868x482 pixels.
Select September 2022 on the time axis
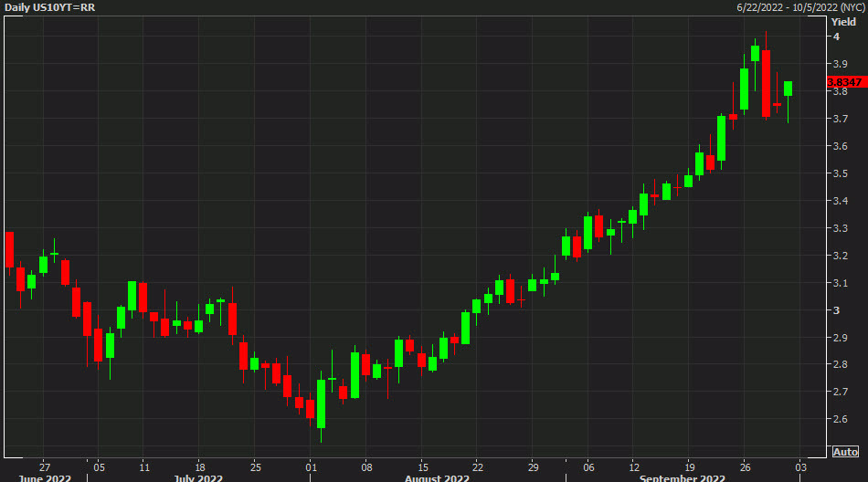(682, 477)
